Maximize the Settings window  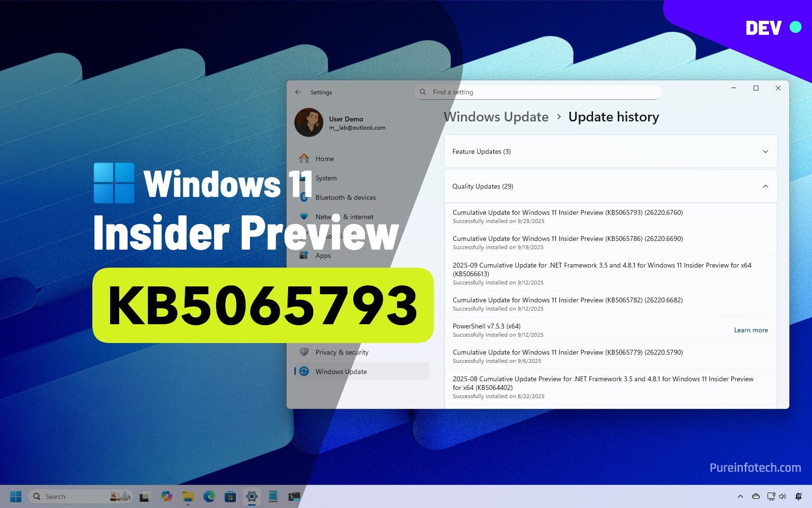(756, 88)
